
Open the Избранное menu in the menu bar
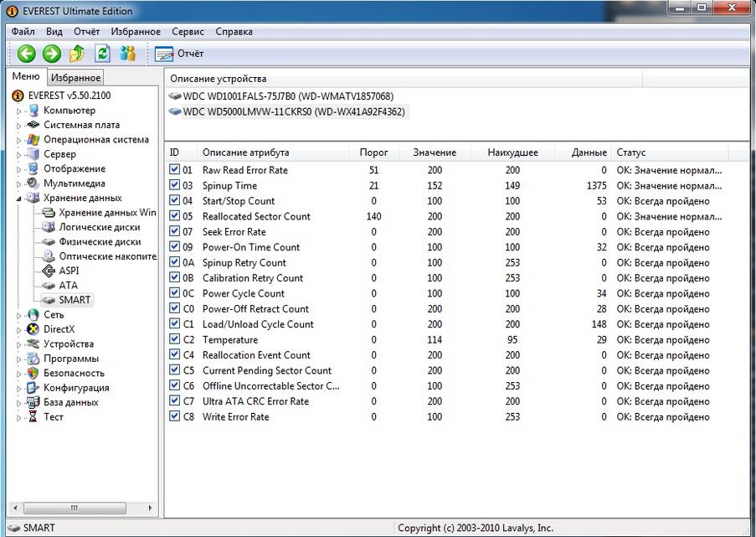tap(136, 32)
